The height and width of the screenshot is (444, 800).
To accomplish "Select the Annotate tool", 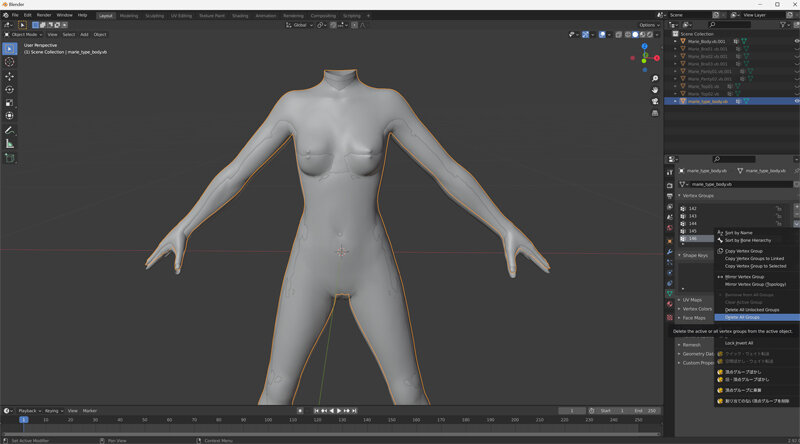I will pos(9,131).
